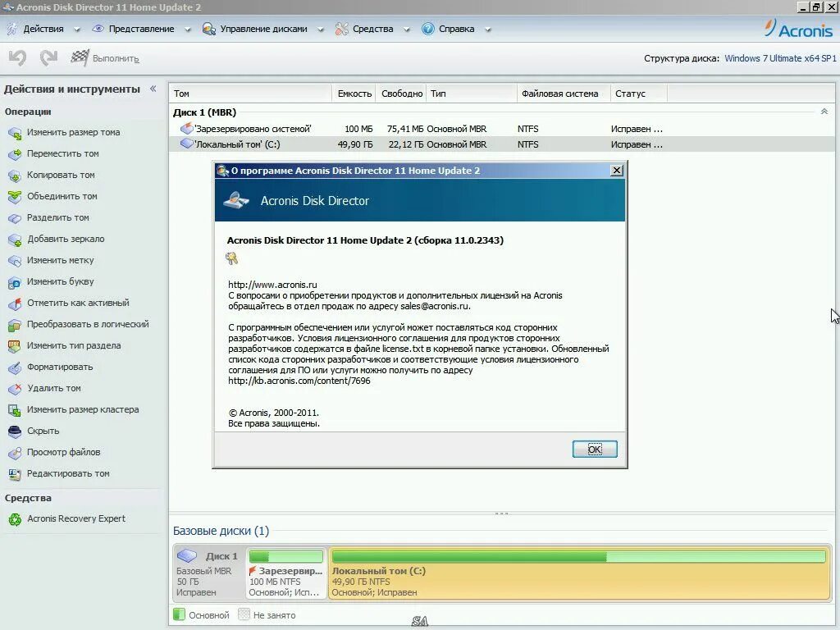840x630 pixels.
Task: Sort by the Том column header
Action: (251, 94)
